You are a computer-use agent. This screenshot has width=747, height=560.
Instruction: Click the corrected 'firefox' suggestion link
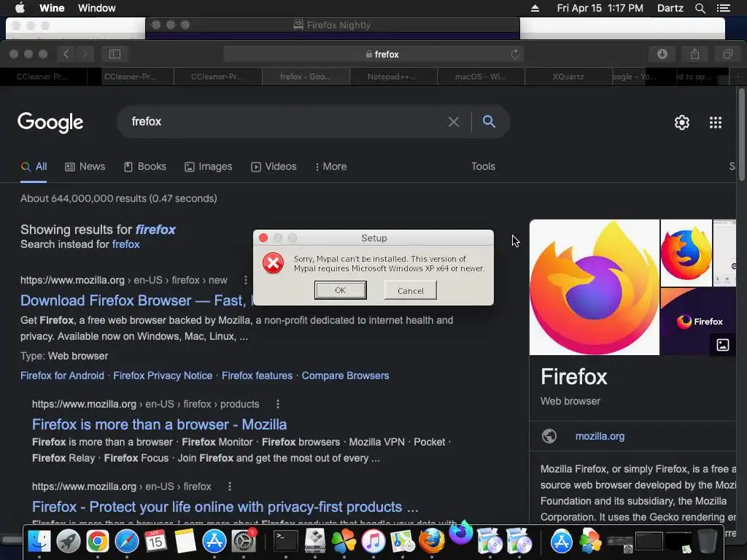[x=155, y=230]
